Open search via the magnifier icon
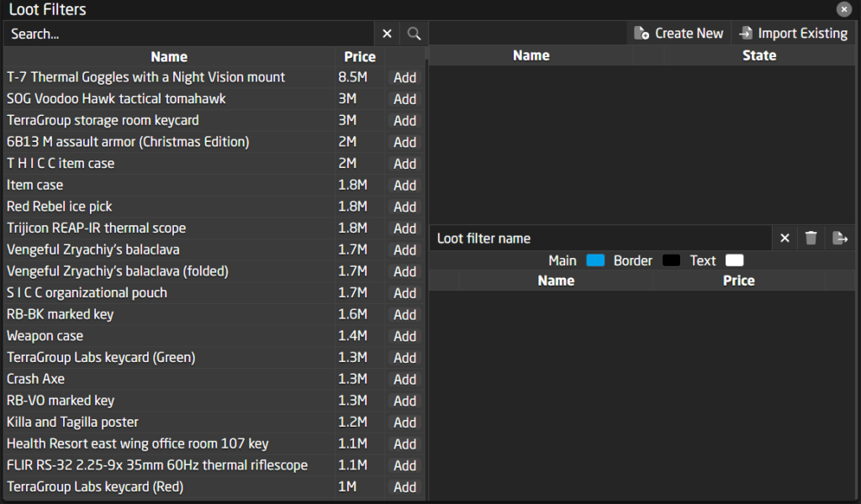The height and width of the screenshot is (504, 861). (x=414, y=33)
